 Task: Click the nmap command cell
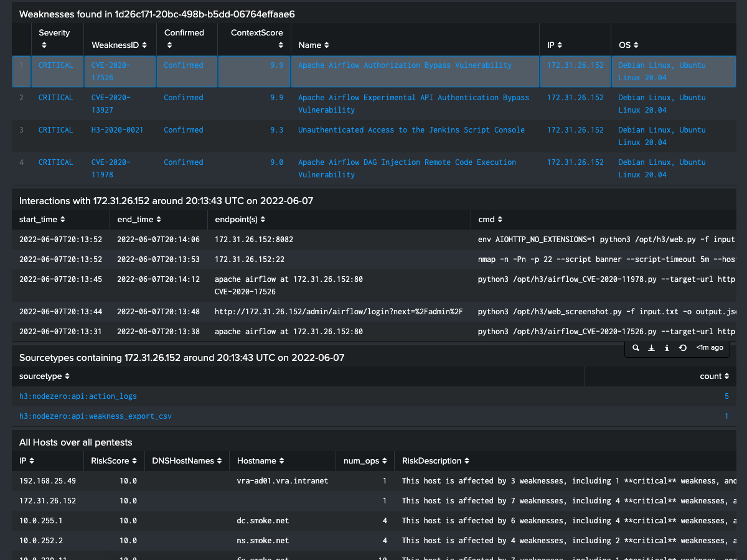click(x=607, y=259)
